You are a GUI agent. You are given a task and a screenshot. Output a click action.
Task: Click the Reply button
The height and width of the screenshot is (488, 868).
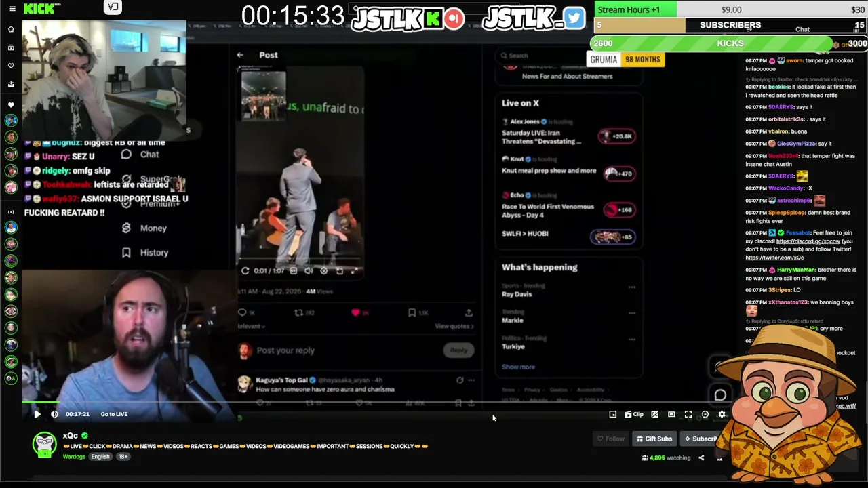point(459,350)
